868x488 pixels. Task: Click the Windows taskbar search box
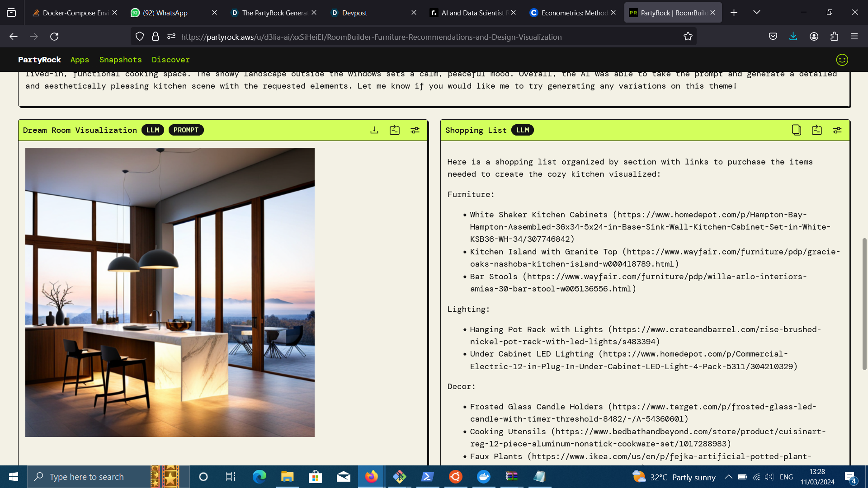pos(90,477)
